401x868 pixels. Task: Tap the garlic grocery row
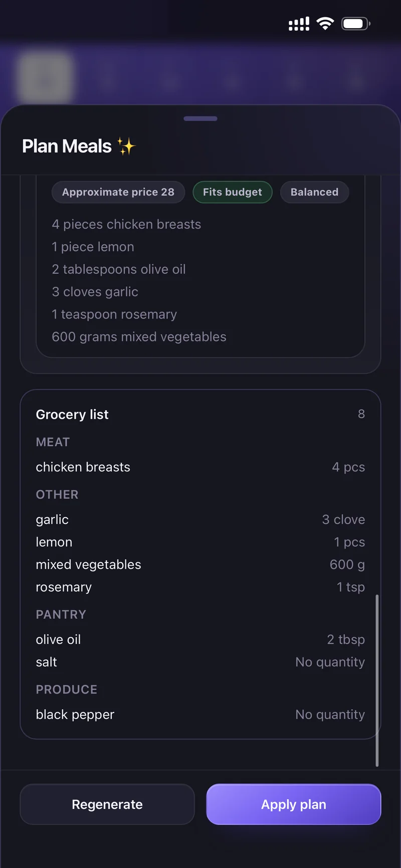(200, 519)
